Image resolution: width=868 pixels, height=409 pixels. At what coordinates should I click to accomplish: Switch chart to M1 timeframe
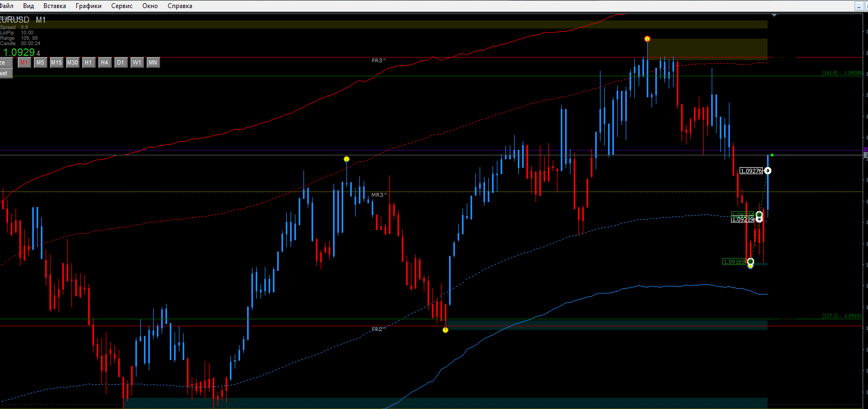point(24,62)
